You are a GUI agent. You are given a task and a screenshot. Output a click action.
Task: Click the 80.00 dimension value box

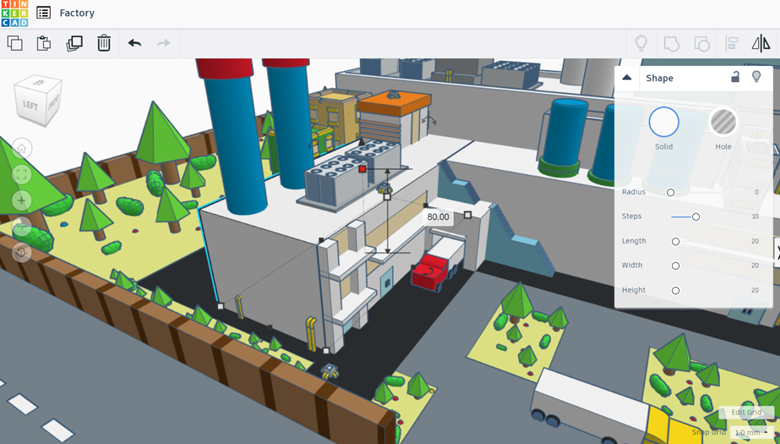pyautogui.click(x=438, y=217)
